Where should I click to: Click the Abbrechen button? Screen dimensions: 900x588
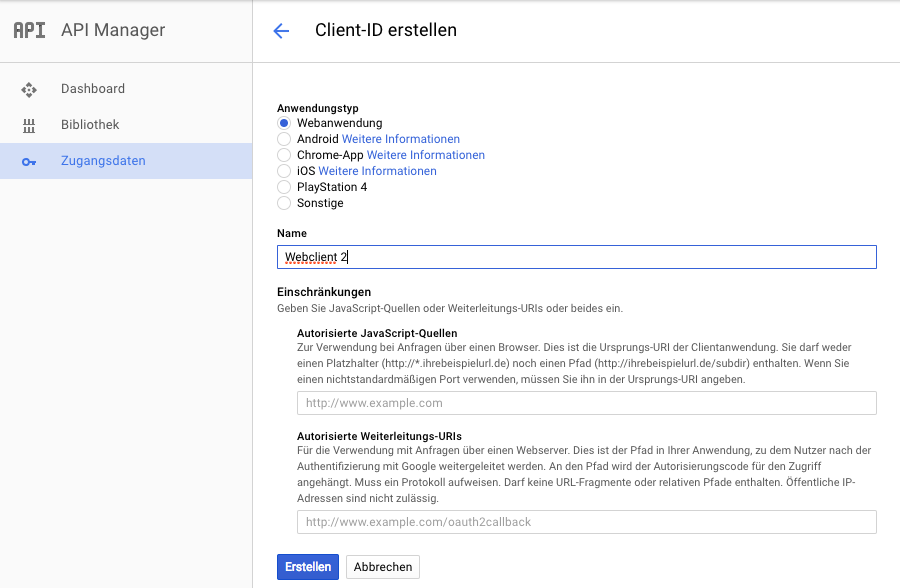(383, 567)
